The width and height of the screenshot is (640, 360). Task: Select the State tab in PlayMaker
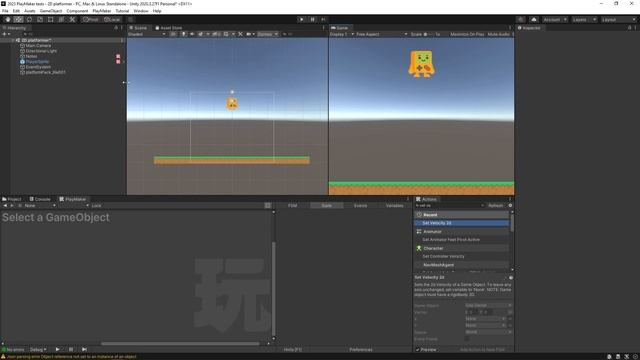[327, 206]
